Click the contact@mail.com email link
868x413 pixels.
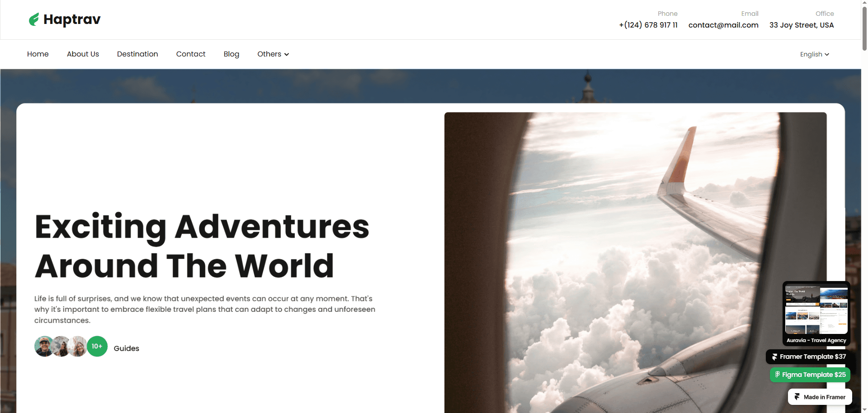(x=723, y=25)
